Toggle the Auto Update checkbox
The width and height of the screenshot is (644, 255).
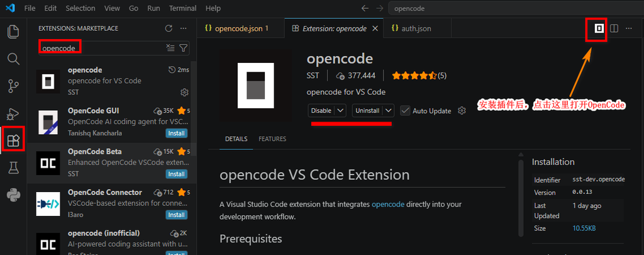[405, 111]
